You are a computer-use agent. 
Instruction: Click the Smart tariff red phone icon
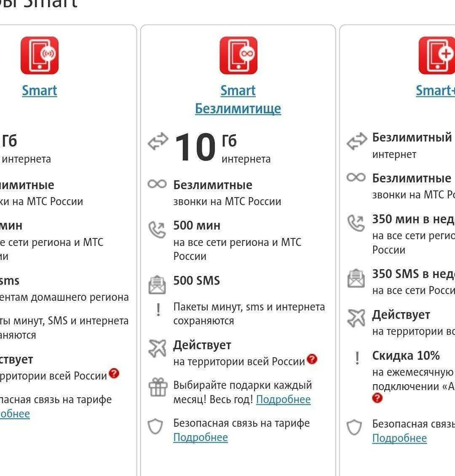point(40,56)
